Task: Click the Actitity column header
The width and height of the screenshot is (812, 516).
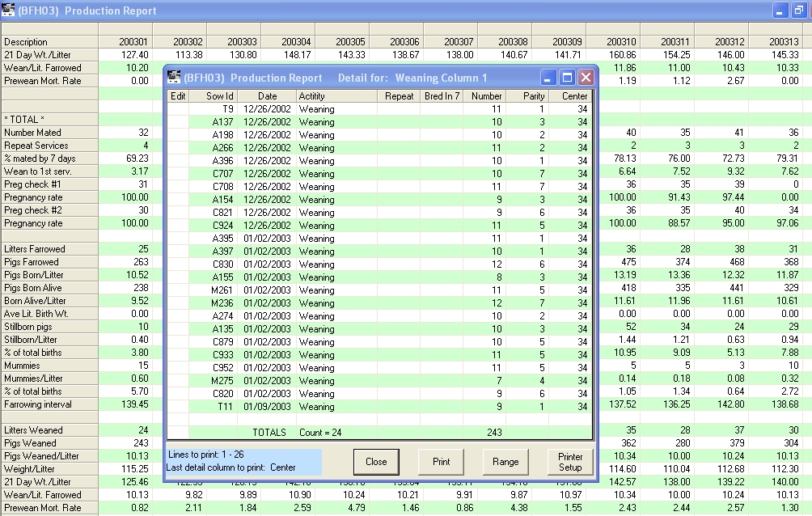Action: [336, 96]
